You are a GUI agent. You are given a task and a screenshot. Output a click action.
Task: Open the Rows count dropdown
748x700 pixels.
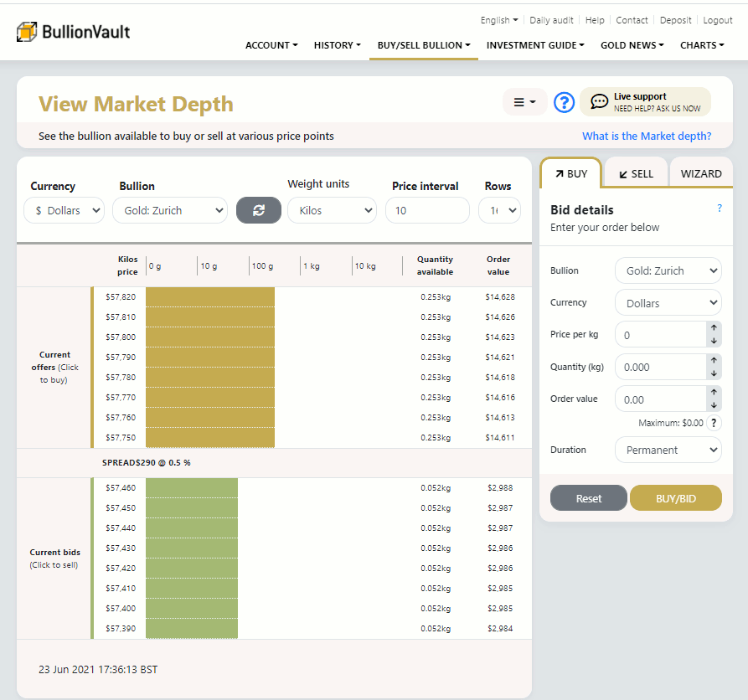pyautogui.click(x=499, y=210)
